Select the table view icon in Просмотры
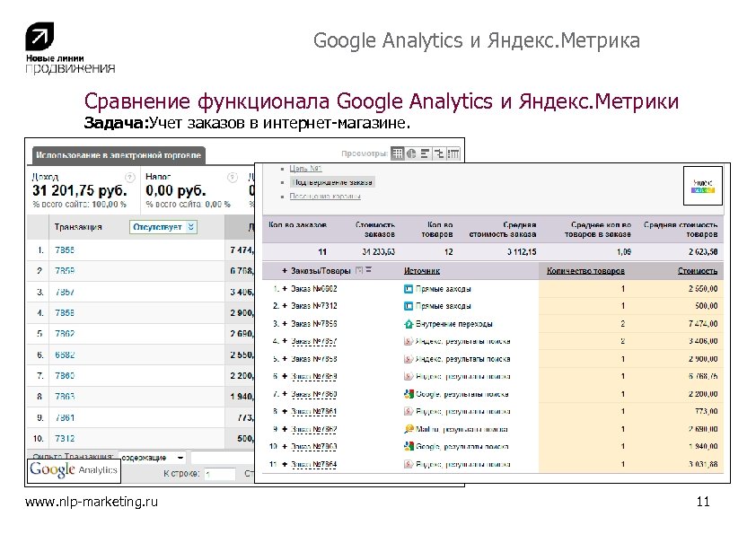The width and height of the screenshot is (756, 534). coord(397,153)
